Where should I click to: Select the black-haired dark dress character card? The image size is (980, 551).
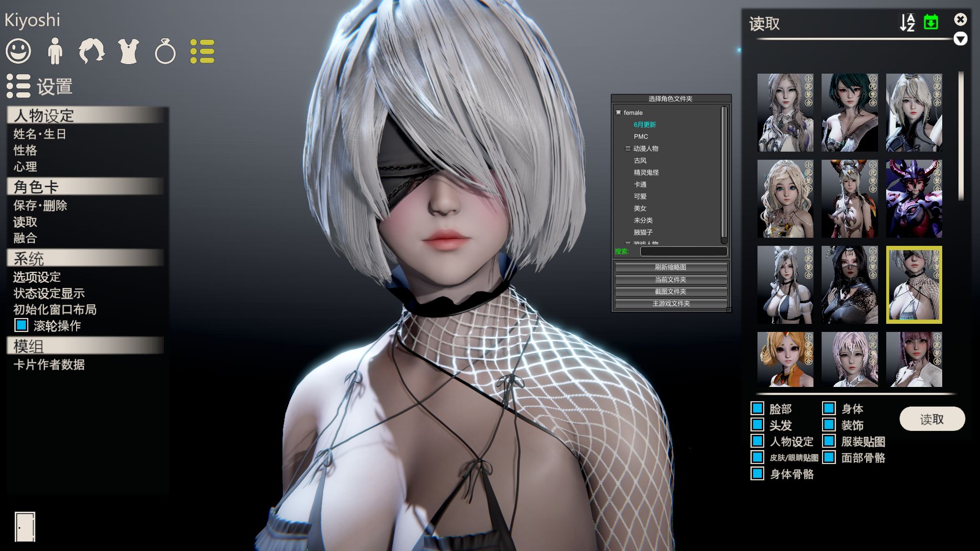tap(849, 285)
